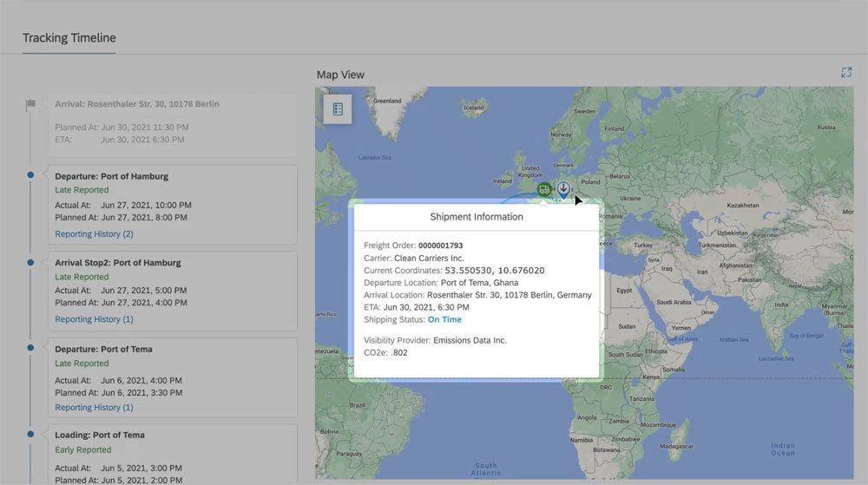Click freight order number 0000001793
The image size is (868, 485).
(x=440, y=246)
